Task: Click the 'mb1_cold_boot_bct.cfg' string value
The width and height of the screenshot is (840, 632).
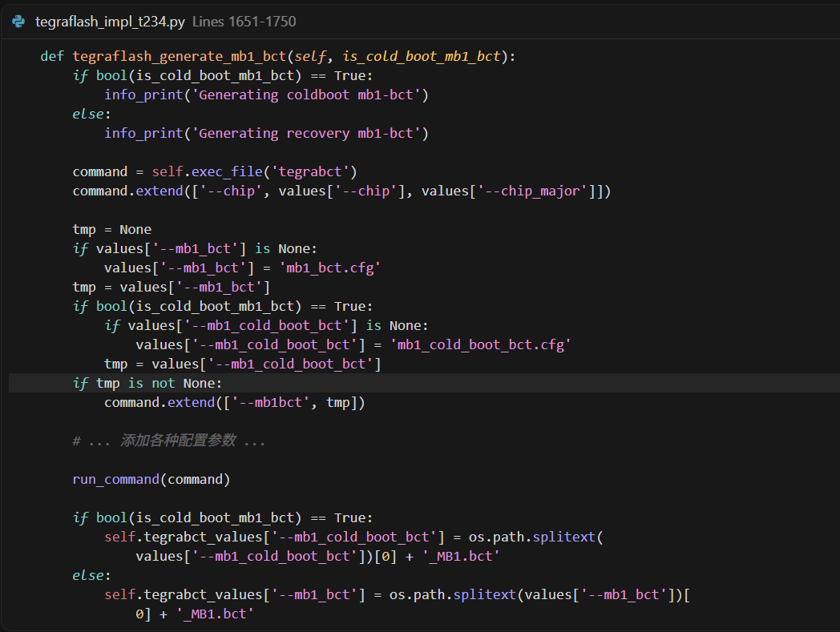Action: pos(479,344)
